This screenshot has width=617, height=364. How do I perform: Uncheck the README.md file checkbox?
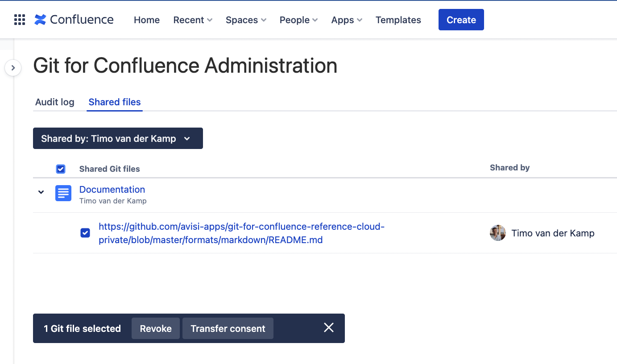point(85,233)
